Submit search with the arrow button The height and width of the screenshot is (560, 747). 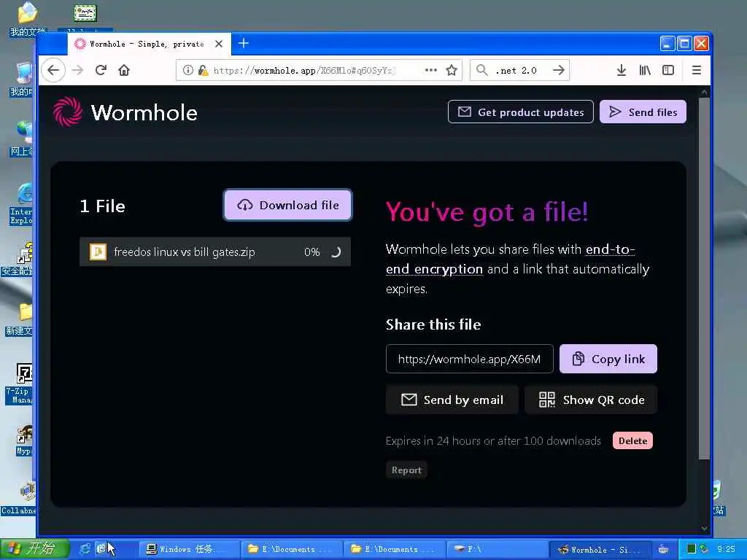tap(559, 71)
